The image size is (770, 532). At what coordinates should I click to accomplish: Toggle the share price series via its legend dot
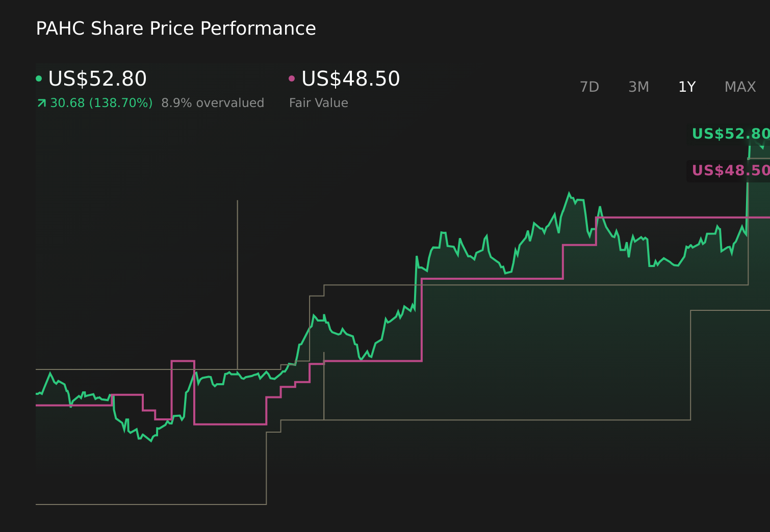pyautogui.click(x=39, y=78)
